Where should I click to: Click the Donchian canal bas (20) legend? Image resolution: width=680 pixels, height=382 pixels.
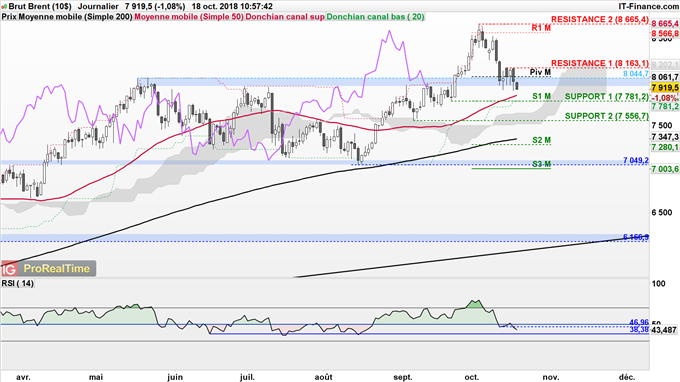376,17
